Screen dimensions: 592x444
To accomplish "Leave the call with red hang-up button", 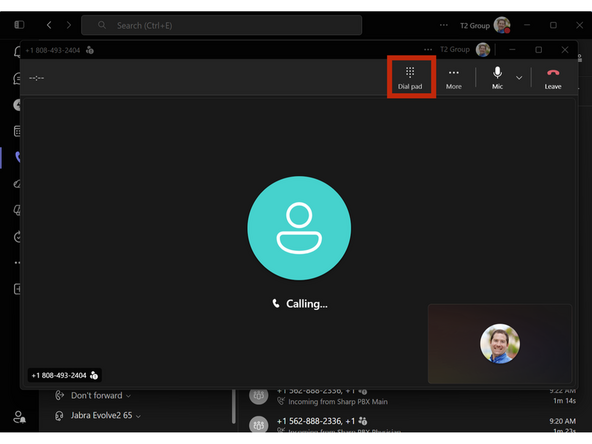I will [553, 78].
